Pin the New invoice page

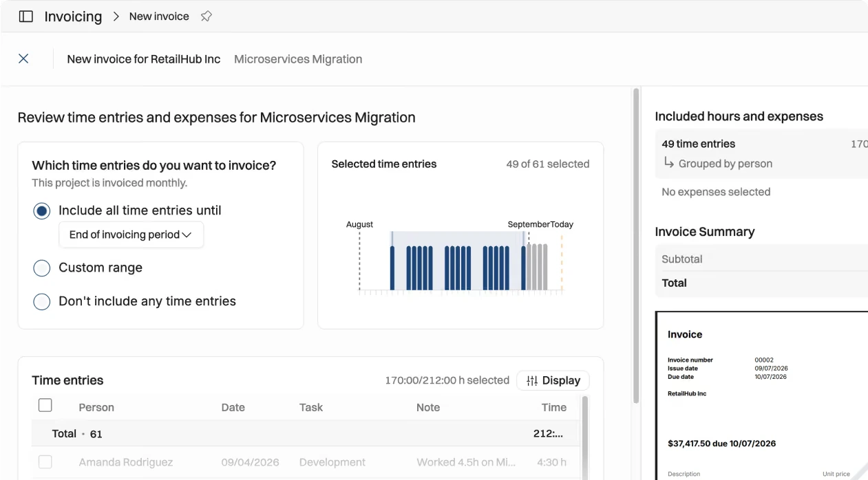tap(206, 17)
